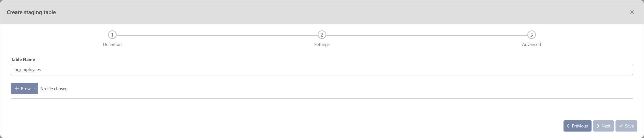Image resolution: width=644 pixels, height=138 pixels.
Task: Focus the hr_employees table name field
Action: pos(322,69)
